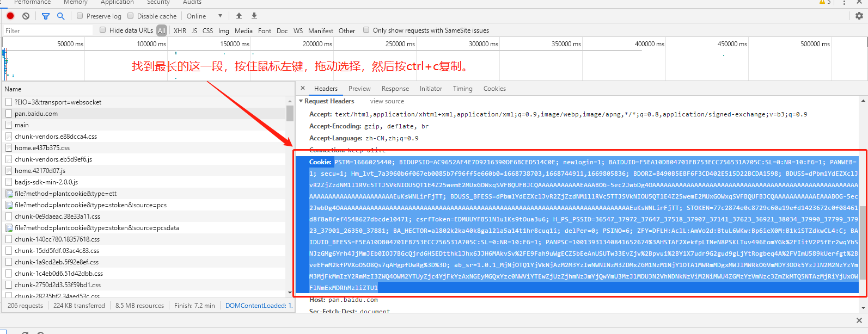Click view source link
Viewport: 868px width, 334px height.
(387, 101)
